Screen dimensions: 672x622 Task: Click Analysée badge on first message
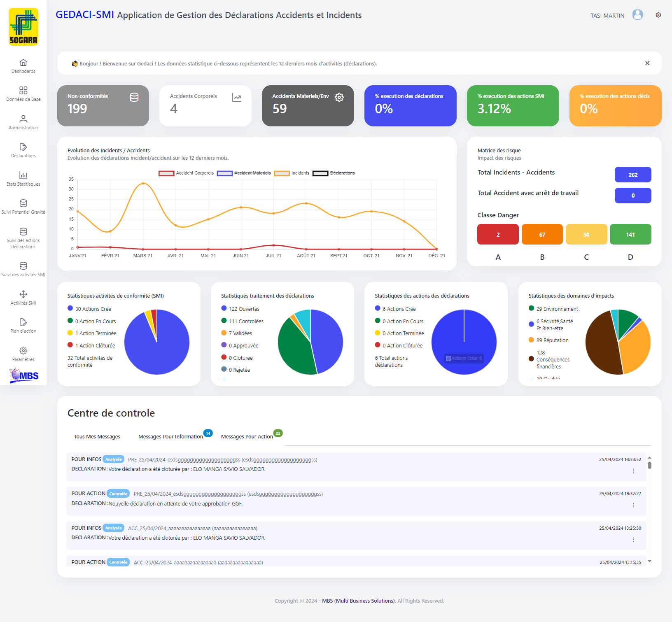[114, 459]
